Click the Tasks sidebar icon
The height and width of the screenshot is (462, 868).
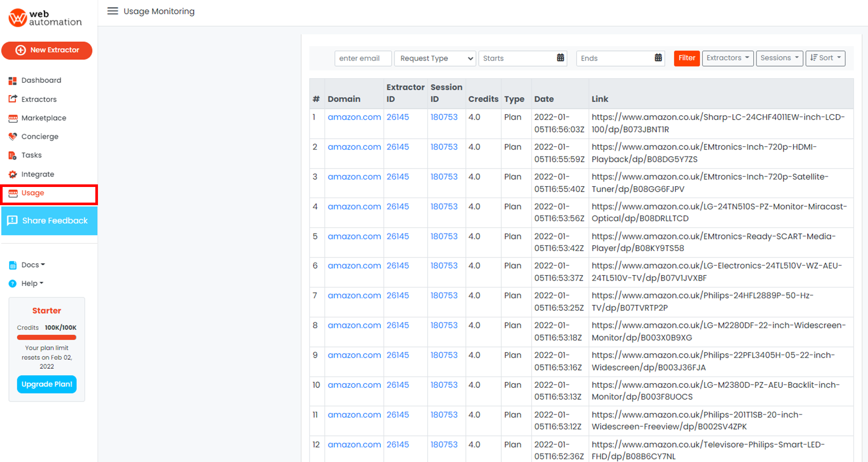click(x=13, y=155)
